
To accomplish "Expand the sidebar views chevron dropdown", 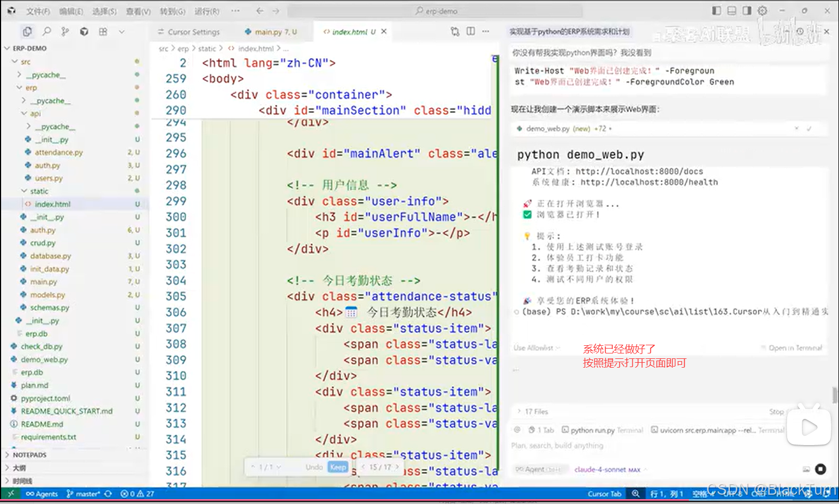I will [x=122, y=32].
